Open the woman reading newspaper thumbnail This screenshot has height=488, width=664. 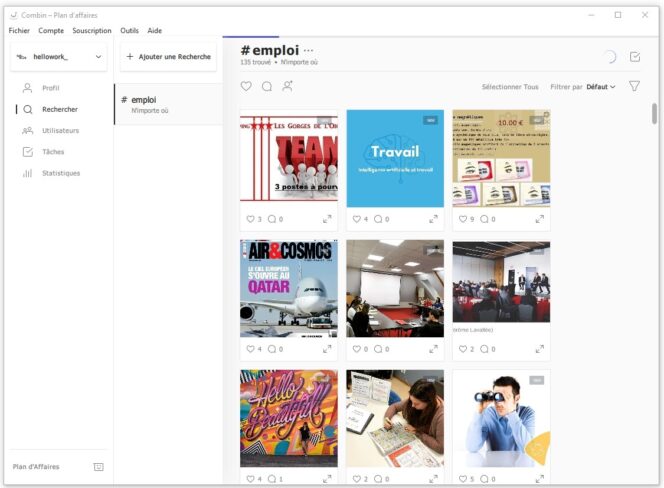(395, 419)
